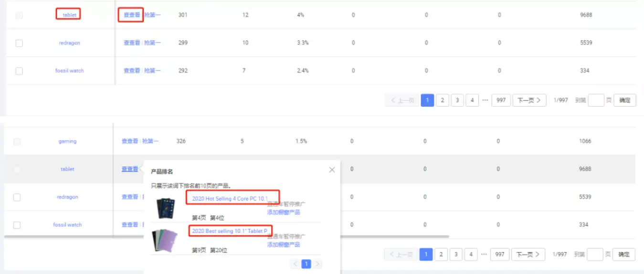The image size is (644, 274).
Task: Select the redragon checkbox in the upper table
Action: click(x=19, y=43)
